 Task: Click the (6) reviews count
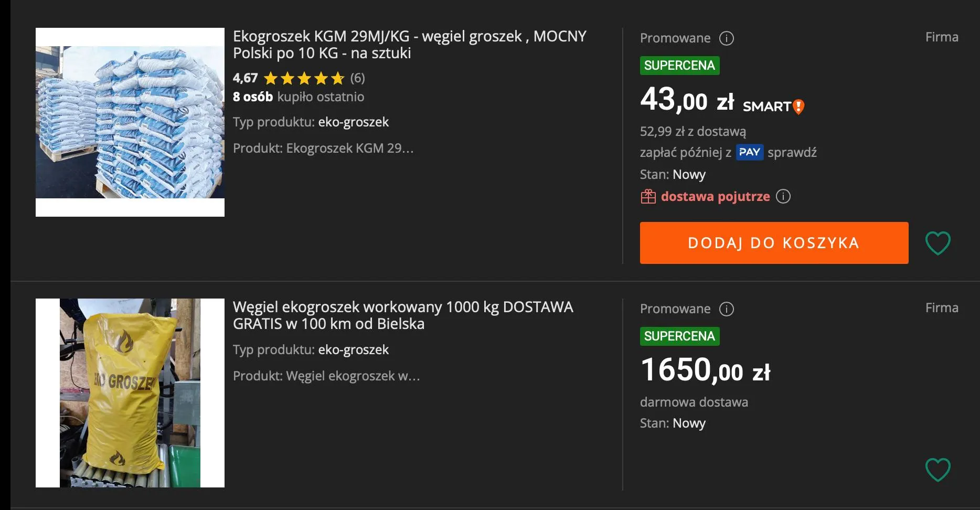pyautogui.click(x=357, y=78)
